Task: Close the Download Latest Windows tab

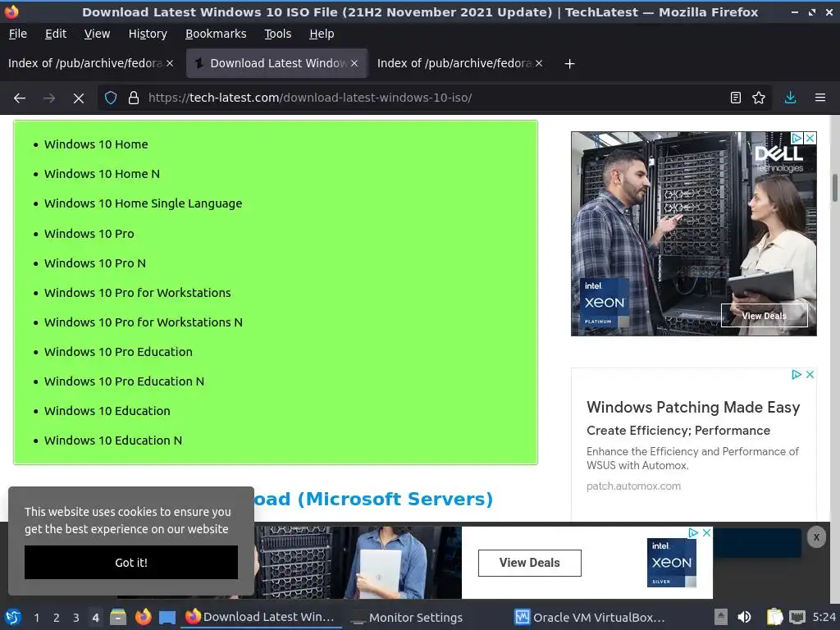Action: pos(354,63)
